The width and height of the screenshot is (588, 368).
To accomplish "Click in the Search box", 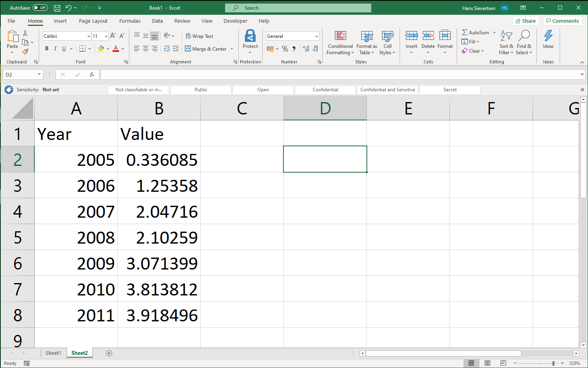I will [298, 8].
